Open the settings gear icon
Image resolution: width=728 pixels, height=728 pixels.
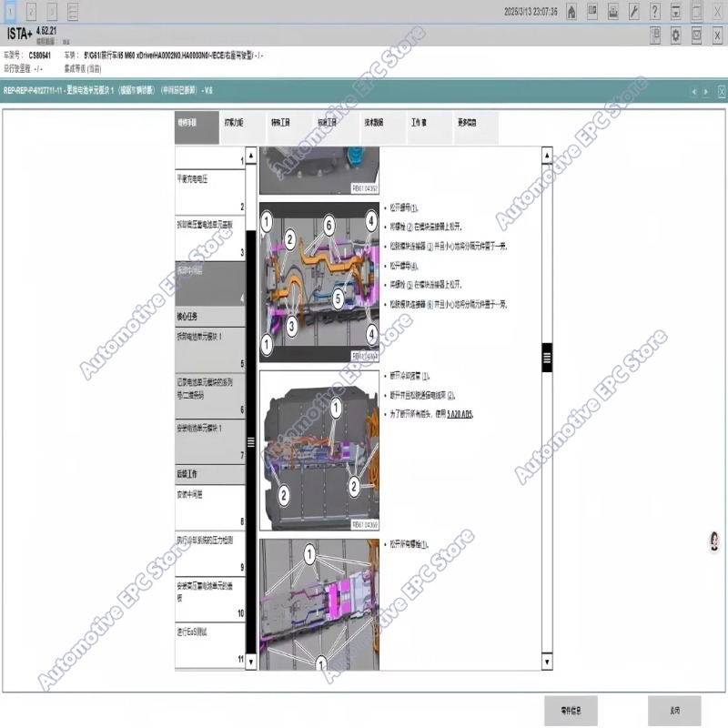tap(675, 35)
